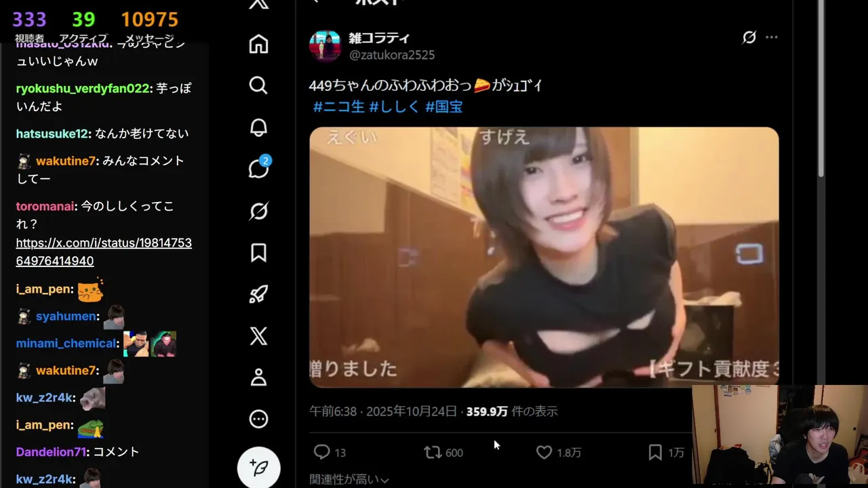Open the x.com status link in chat
This screenshot has height=488, width=868.
tap(104, 251)
